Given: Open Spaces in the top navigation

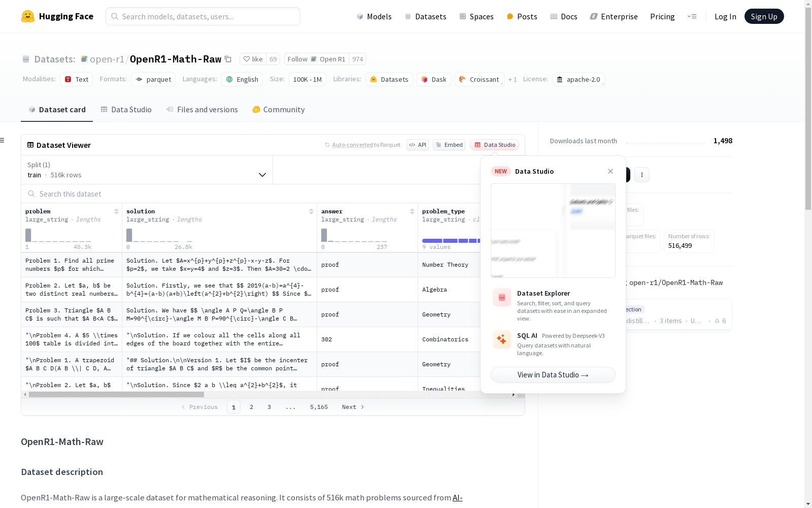Looking at the screenshot, I should tap(476, 16).
